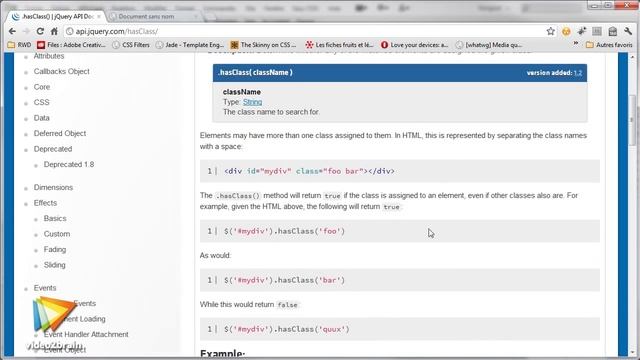Open the Callbacks Object sidebar category

click(62, 71)
